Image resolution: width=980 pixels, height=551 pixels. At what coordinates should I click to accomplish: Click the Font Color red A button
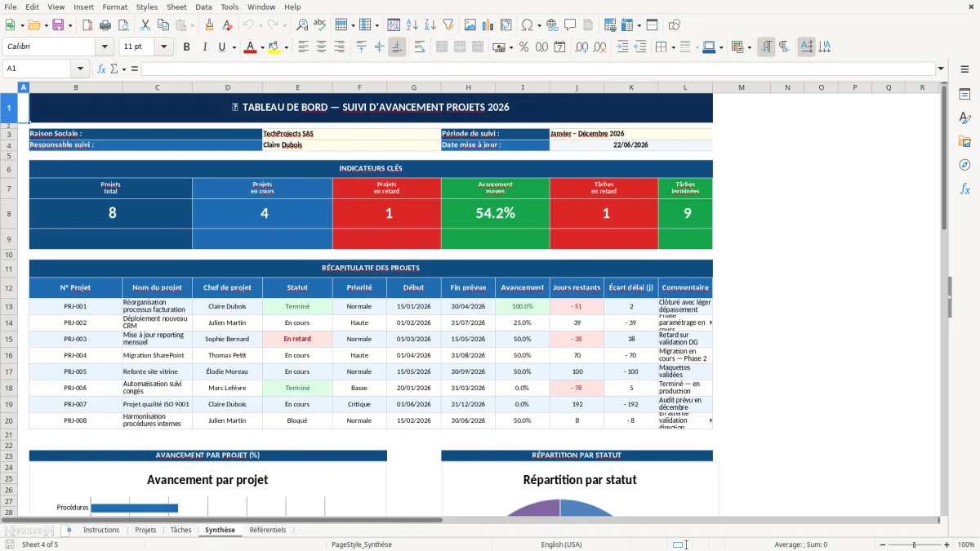[x=250, y=47]
